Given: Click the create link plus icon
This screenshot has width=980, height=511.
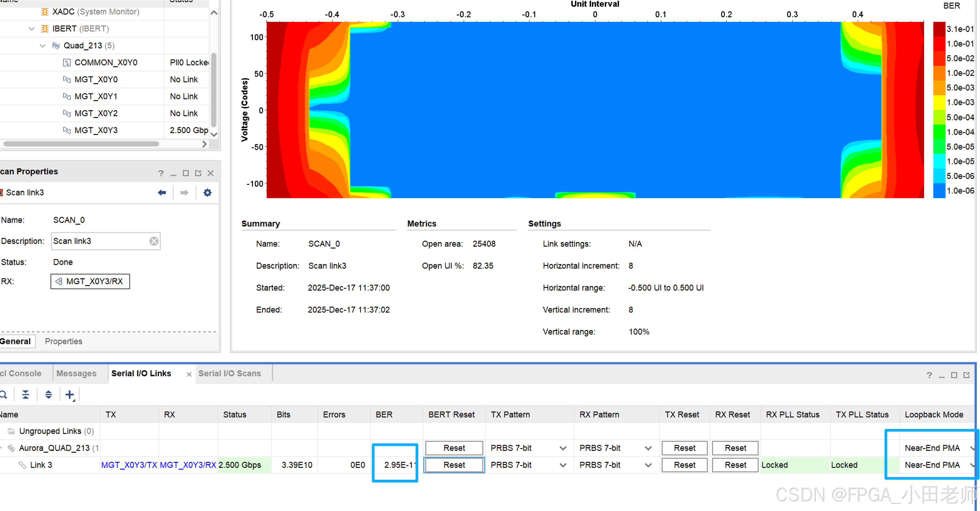Looking at the screenshot, I should coord(70,395).
